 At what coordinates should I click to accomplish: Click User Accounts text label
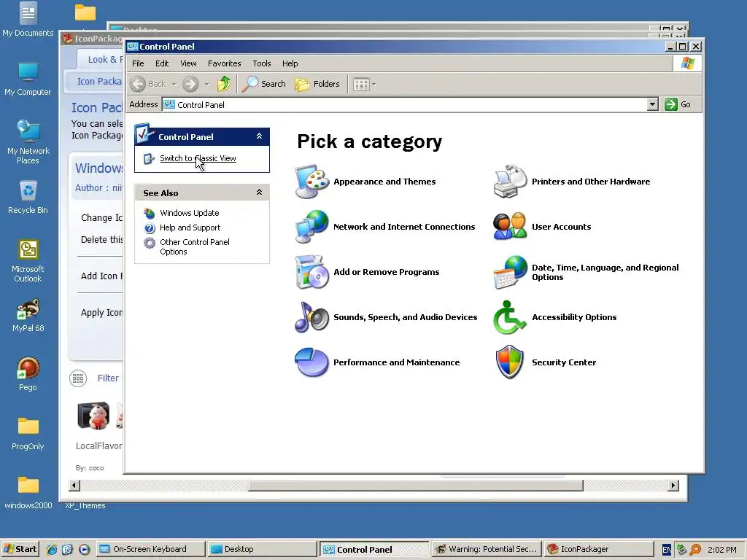(x=561, y=227)
